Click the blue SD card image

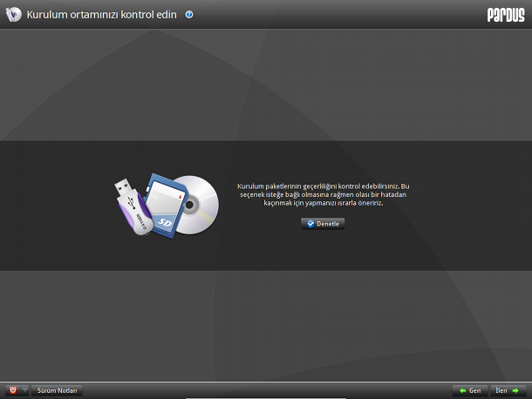tap(163, 205)
